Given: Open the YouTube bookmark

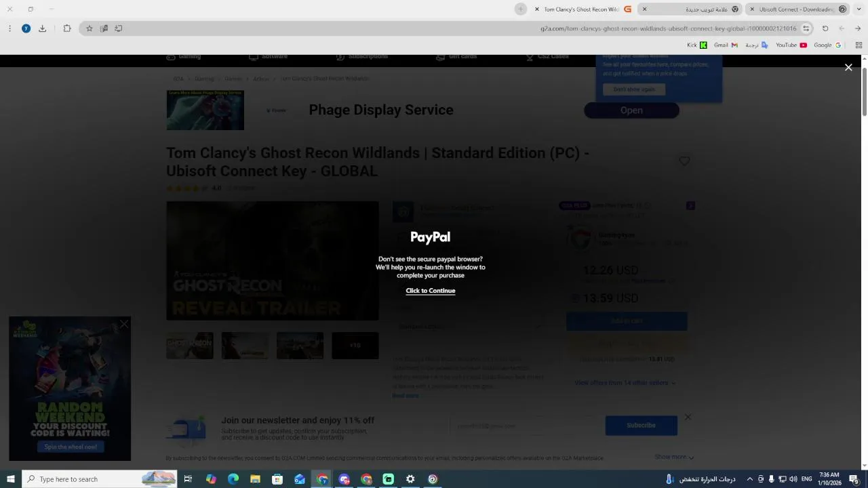Looking at the screenshot, I should click(x=791, y=45).
